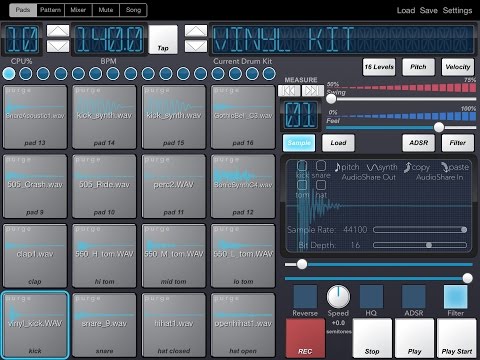Decrease BPM with the down arrow
This screenshot has height=360, width=480.
[x=58, y=46]
